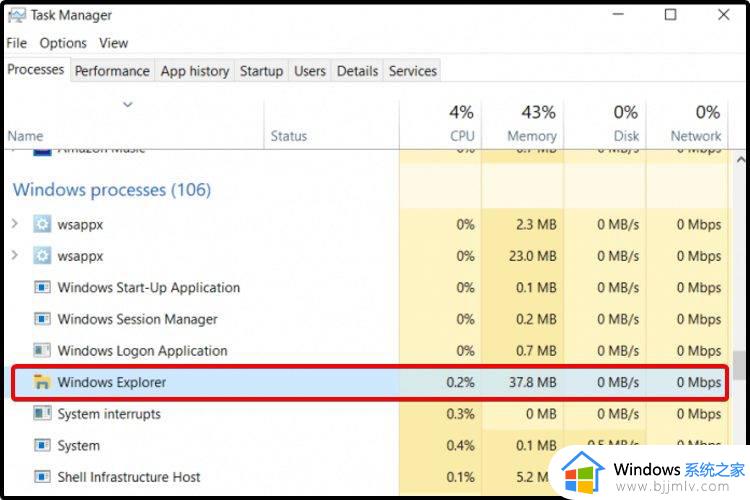
Task: Sort by the Status column header
Action: [289, 136]
